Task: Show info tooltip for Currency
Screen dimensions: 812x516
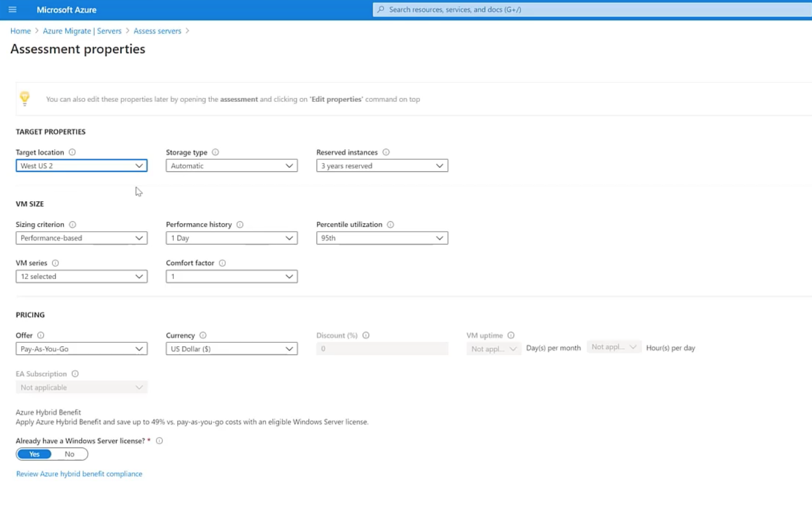Action: point(203,335)
